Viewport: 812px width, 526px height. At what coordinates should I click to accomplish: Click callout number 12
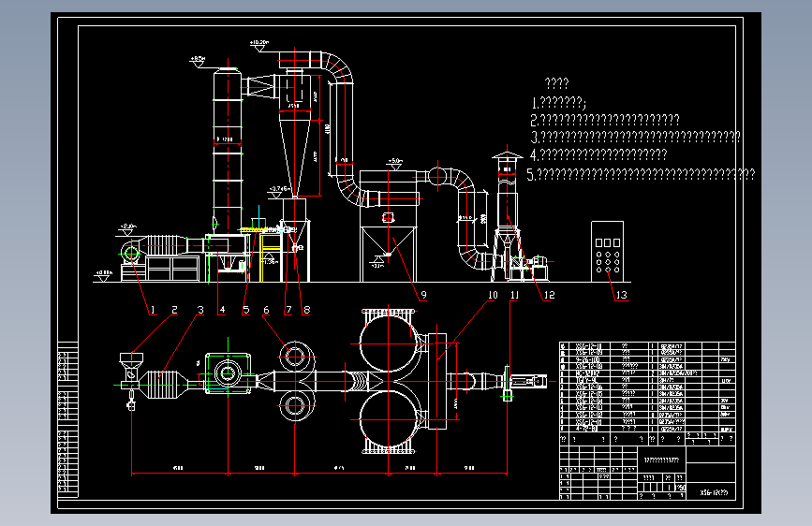549,295
